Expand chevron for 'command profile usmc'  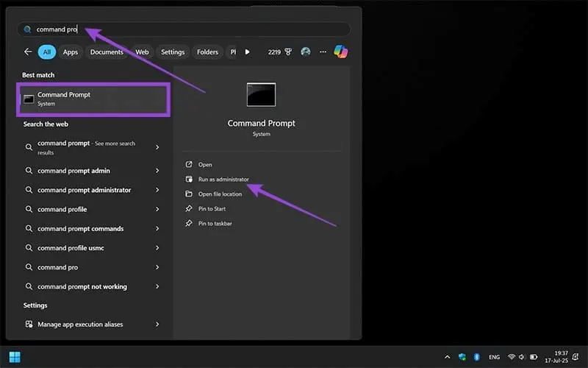[157, 248]
